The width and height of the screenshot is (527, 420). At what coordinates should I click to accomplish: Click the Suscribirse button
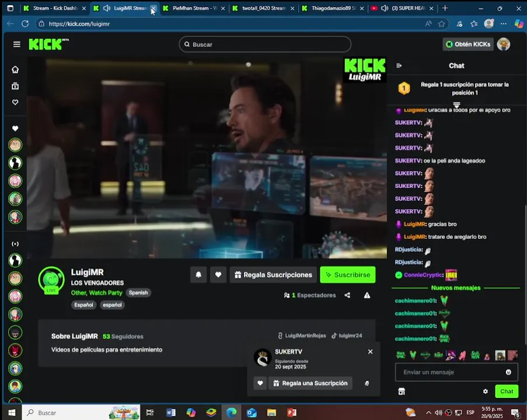(347, 275)
